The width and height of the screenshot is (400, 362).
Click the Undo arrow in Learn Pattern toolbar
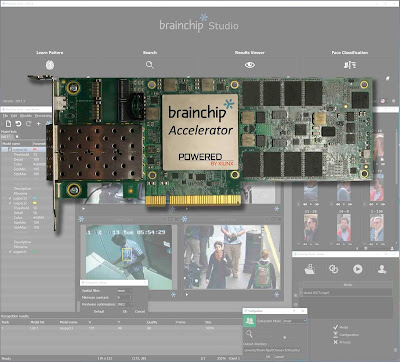tap(18, 124)
